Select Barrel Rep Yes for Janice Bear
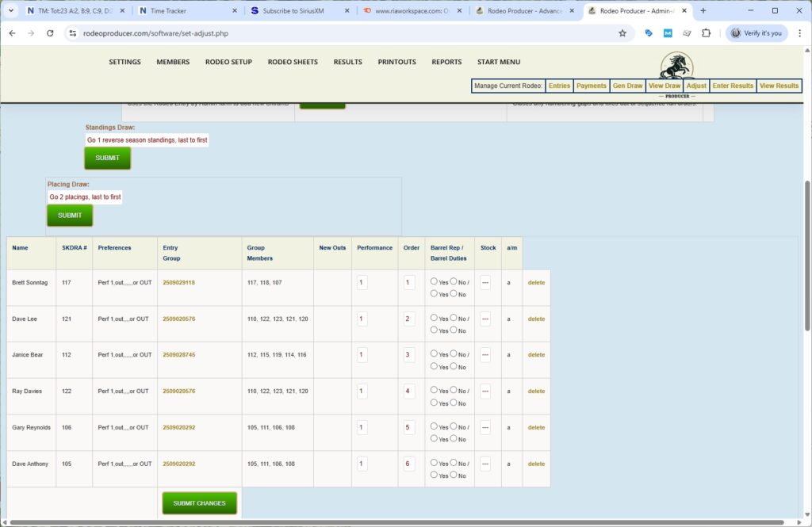The image size is (812, 527). point(434,354)
